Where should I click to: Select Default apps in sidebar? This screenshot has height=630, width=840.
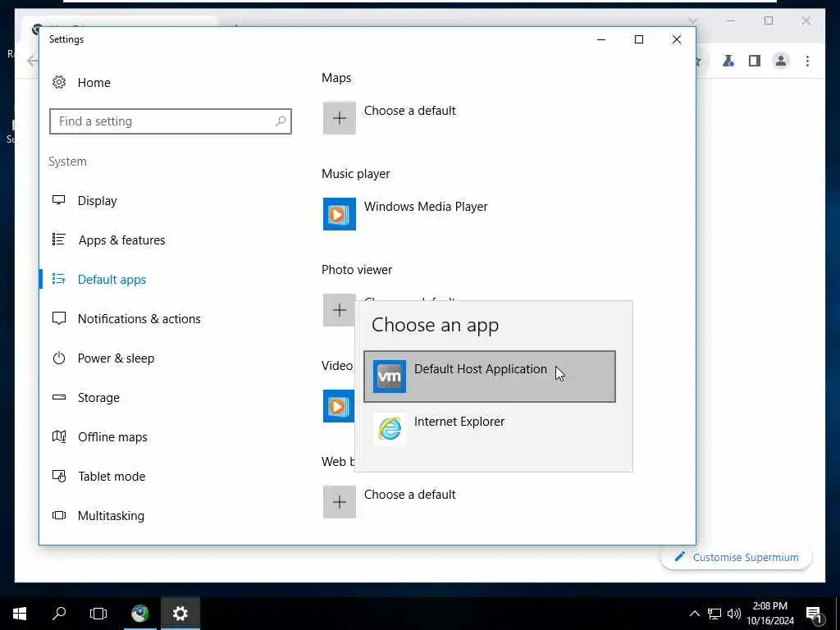click(x=112, y=280)
